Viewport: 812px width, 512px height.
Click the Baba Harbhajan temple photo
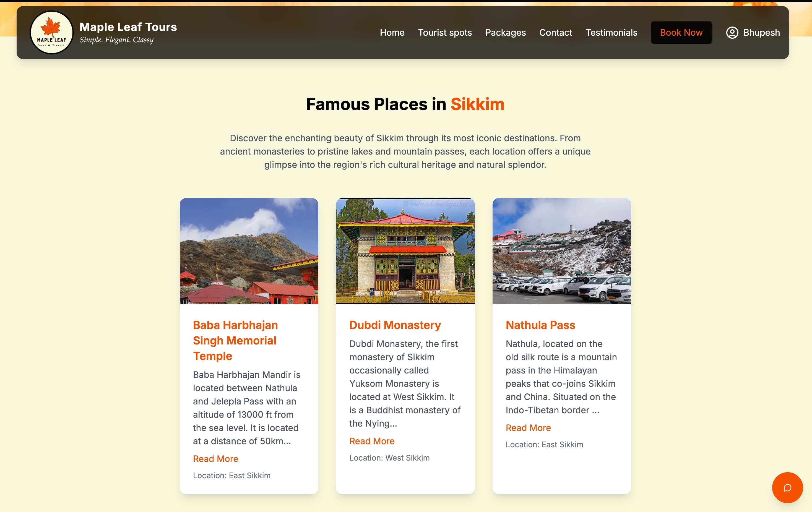click(x=249, y=251)
